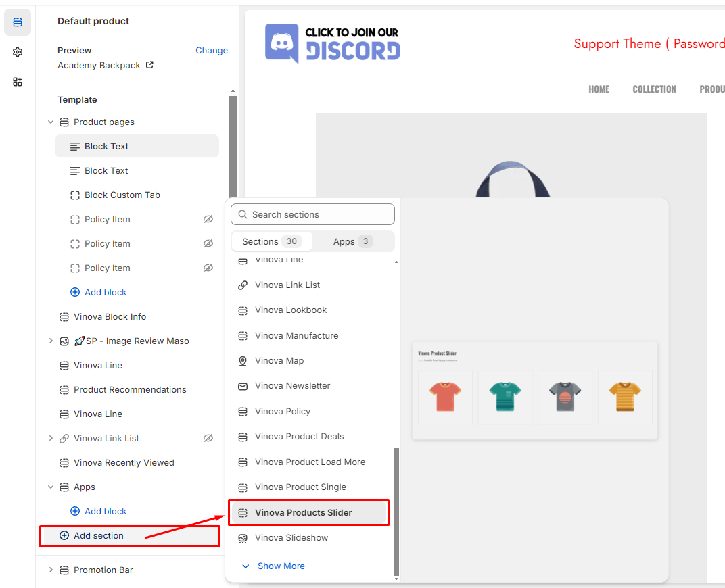Choose Vinova Products Slider section
This screenshot has width=725, height=588.
coord(309,513)
